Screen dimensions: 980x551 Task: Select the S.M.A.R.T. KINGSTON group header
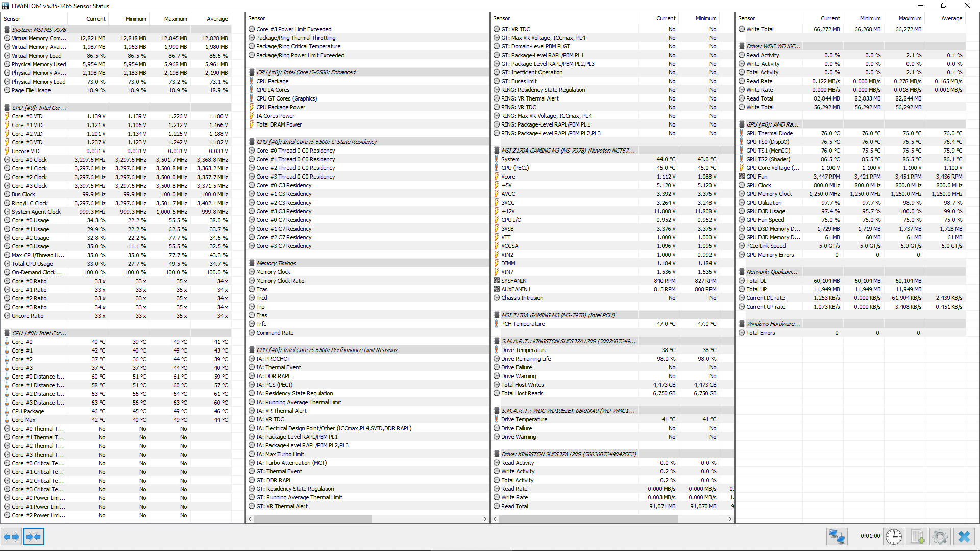612,341
